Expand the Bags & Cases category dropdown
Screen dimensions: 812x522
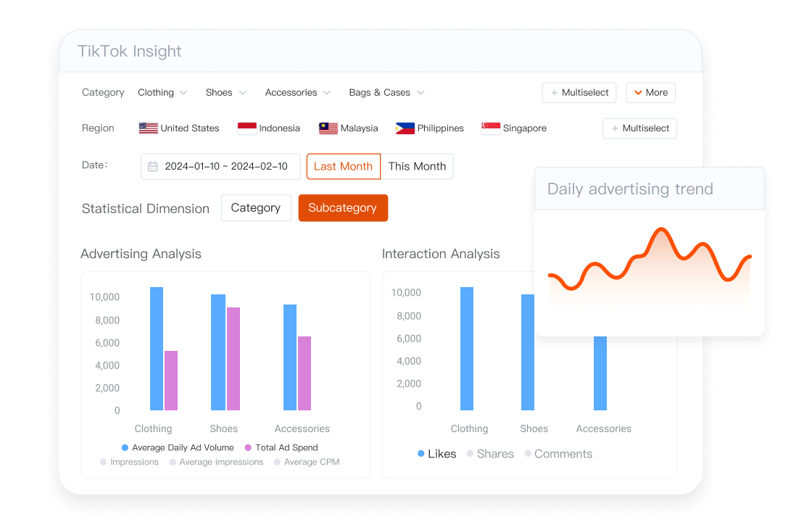click(x=387, y=92)
